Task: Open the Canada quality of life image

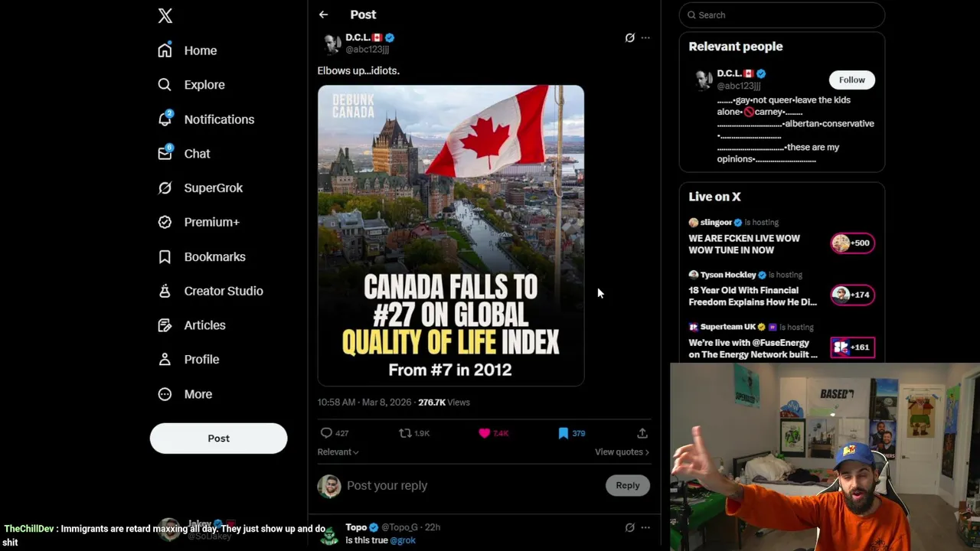Action: click(451, 236)
